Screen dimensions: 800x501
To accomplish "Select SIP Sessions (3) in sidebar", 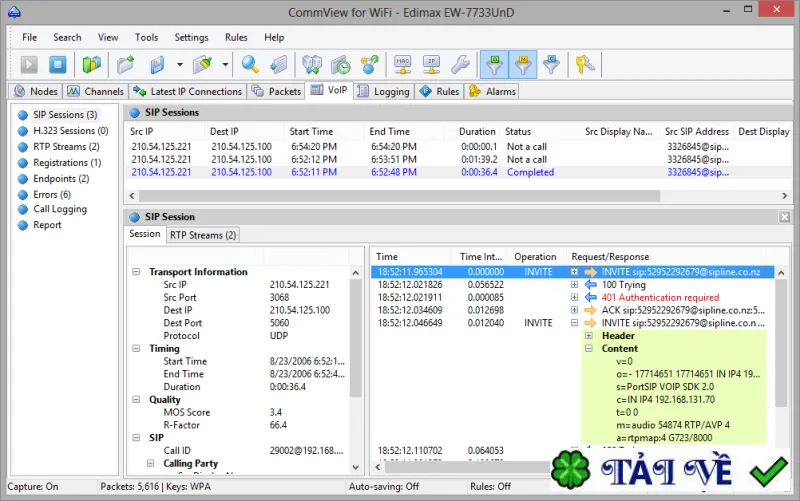I will (65, 115).
